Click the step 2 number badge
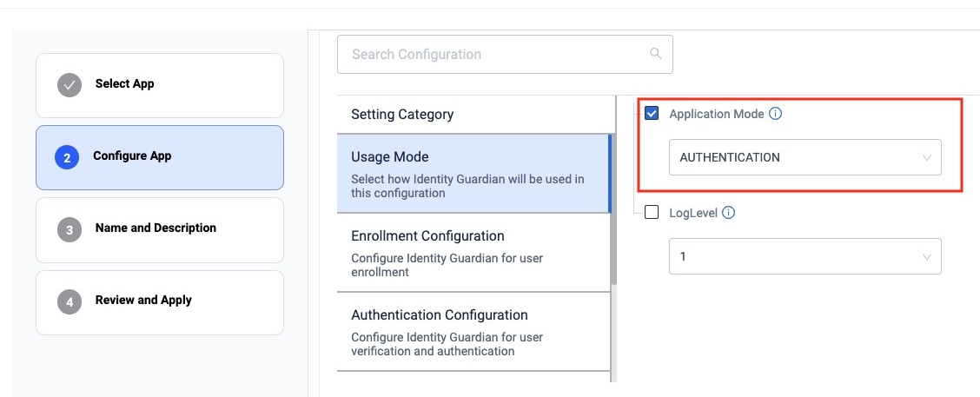The image size is (980, 397). point(67,157)
